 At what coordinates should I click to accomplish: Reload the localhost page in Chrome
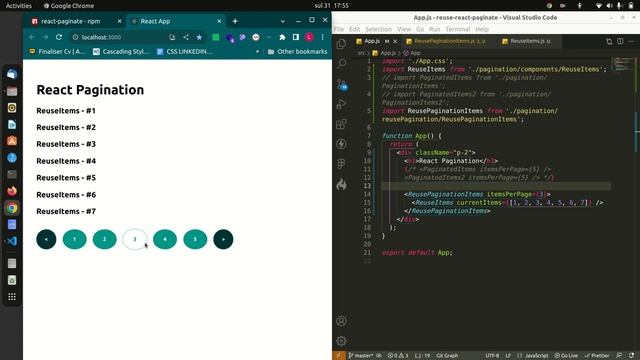coord(59,37)
